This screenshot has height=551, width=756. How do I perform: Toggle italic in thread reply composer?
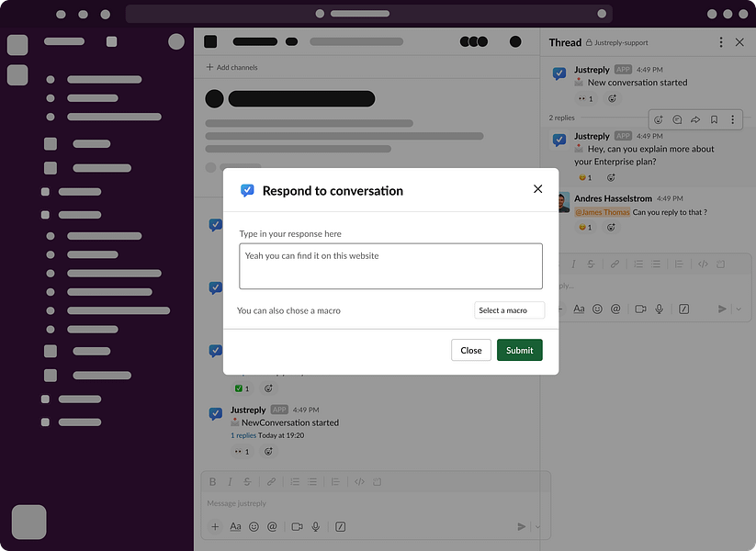click(573, 264)
